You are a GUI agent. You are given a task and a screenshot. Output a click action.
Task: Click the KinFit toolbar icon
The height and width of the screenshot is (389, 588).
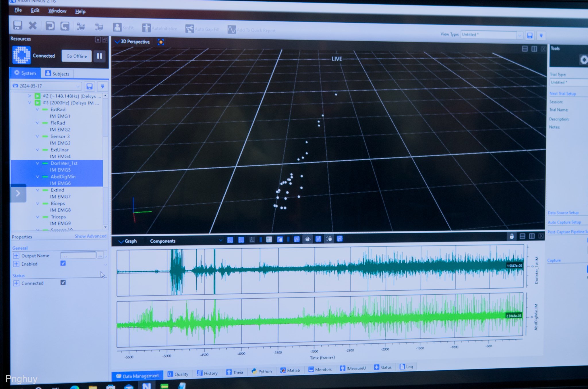pyautogui.click(x=117, y=27)
